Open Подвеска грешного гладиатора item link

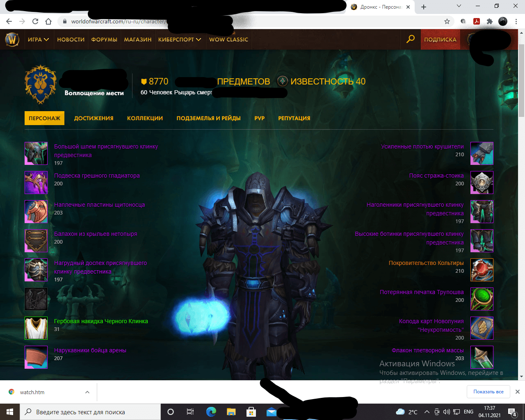[x=97, y=176]
